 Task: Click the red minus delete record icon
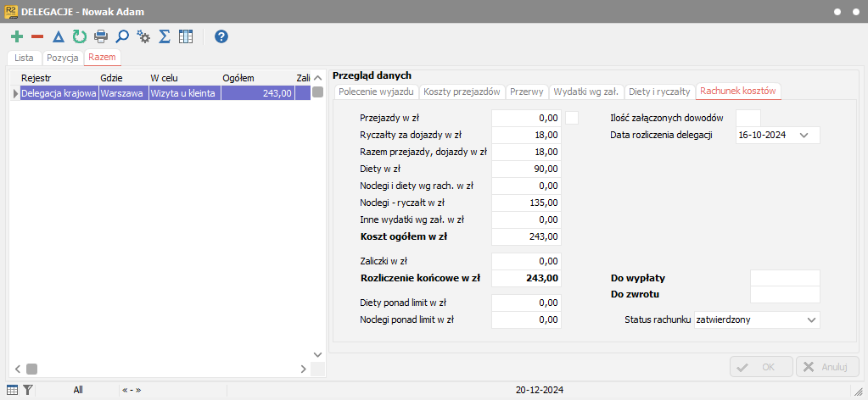37,36
